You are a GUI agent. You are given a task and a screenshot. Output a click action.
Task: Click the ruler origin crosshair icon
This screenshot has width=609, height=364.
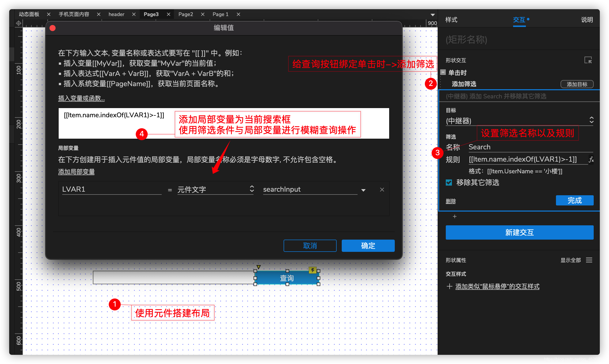click(x=18, y=23)
